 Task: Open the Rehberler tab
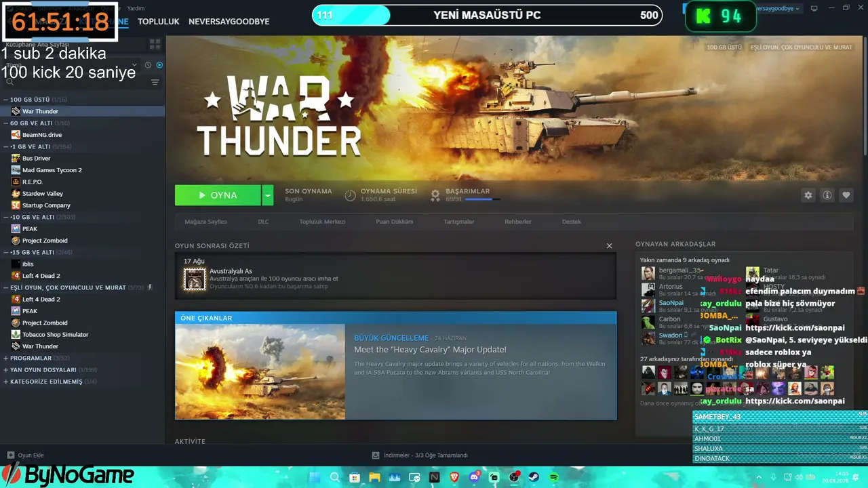pyautogui.click(x=518, y=222)
